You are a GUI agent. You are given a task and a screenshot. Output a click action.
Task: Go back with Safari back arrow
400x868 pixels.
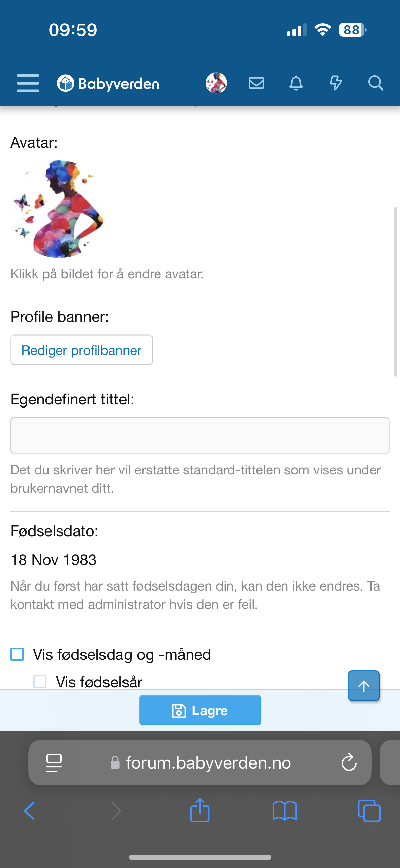click(30, 811)
